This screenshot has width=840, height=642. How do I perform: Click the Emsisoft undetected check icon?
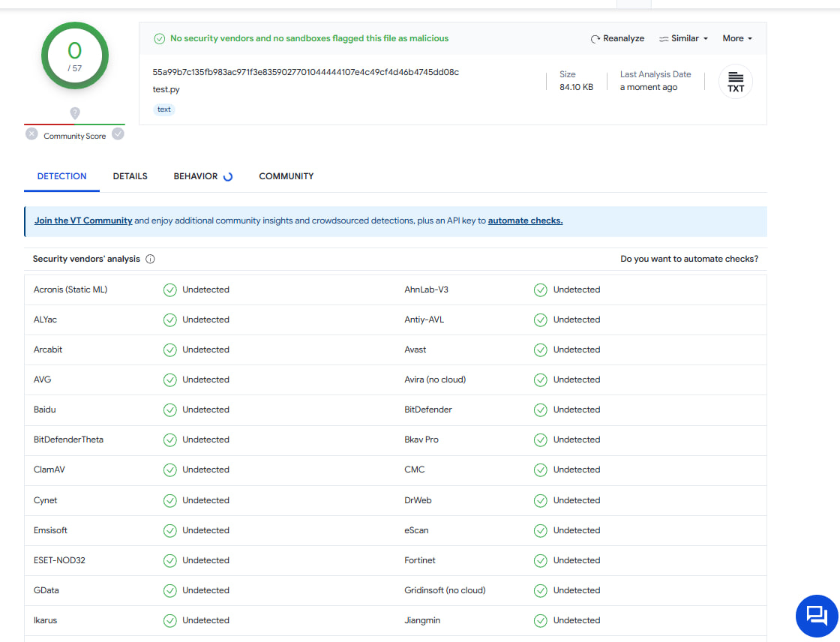[169, 530]
